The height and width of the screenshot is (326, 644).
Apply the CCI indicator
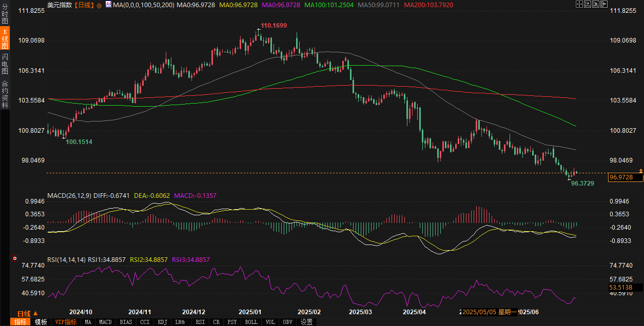145,322
